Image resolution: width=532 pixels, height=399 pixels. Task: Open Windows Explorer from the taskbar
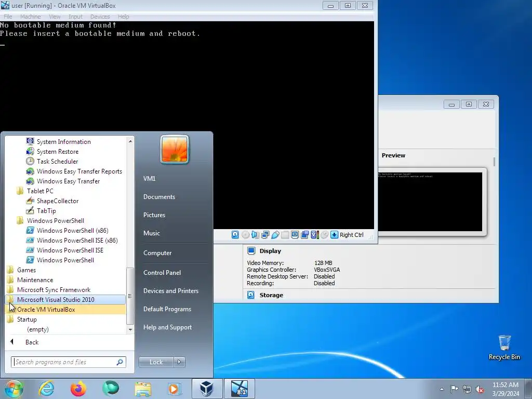pos(143,389)
